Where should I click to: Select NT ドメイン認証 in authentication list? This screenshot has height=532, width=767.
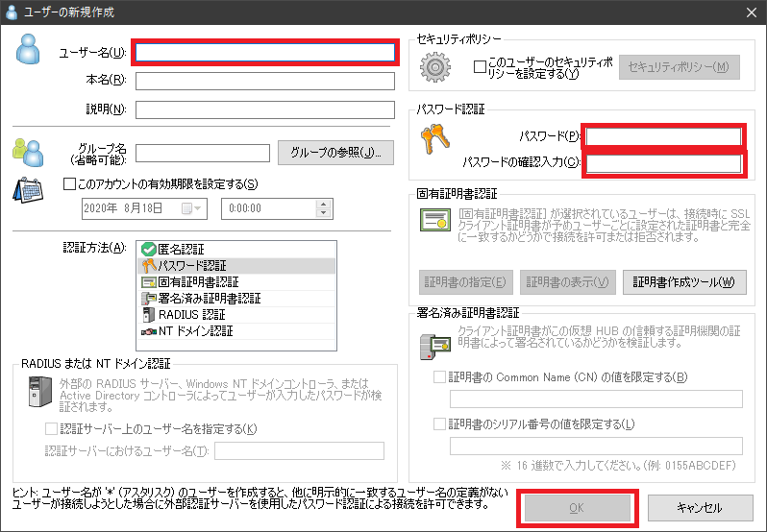(x=236, y=331)
